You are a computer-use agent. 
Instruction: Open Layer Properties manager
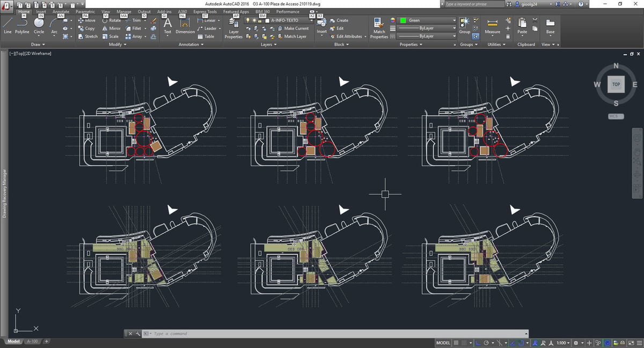coord(233,29)
